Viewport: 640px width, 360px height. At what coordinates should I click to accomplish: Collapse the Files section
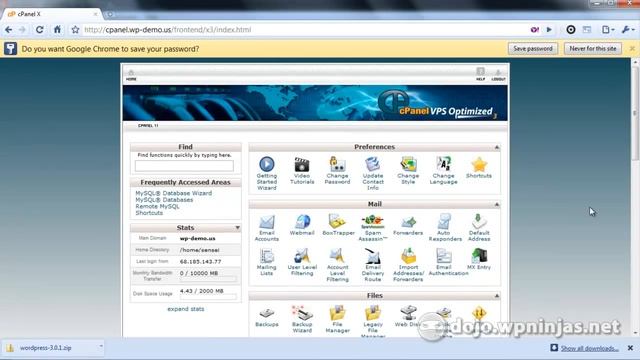497,296
